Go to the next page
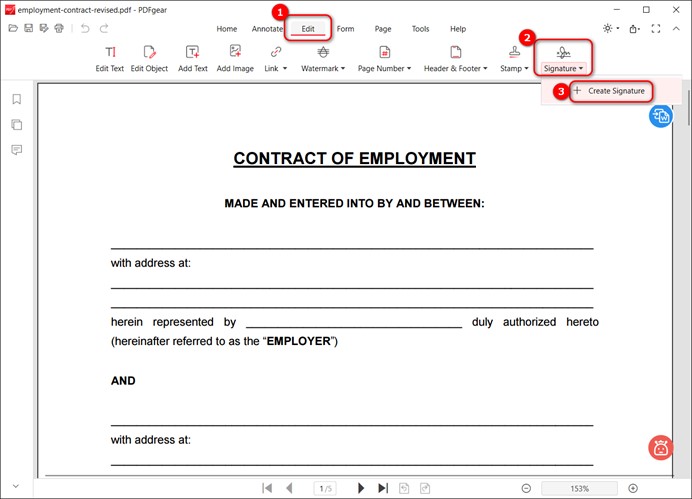 point(361,488)
